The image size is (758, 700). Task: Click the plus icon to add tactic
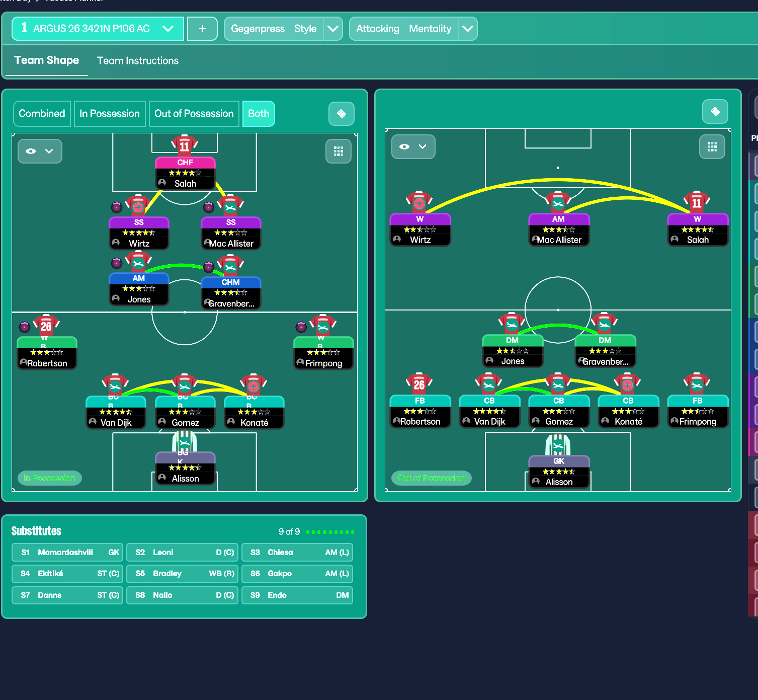pos(202,29)
